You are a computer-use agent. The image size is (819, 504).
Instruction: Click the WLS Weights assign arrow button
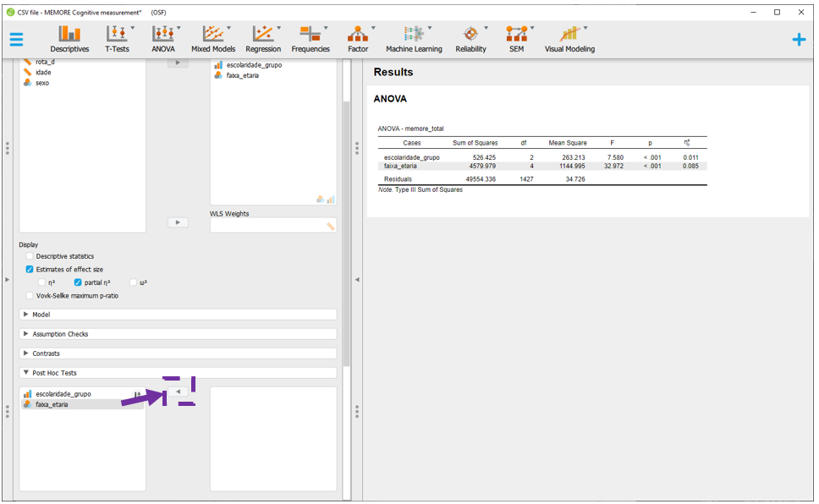coord(178,222)
